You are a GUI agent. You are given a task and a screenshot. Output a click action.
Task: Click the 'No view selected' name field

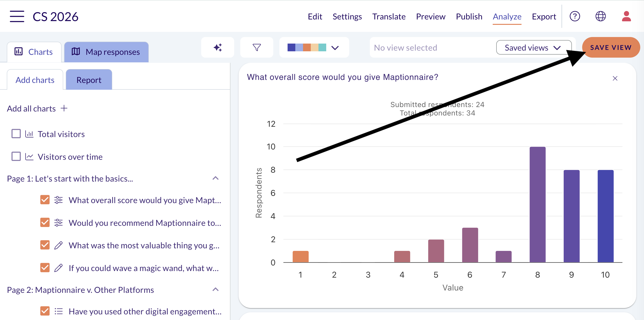433,48
